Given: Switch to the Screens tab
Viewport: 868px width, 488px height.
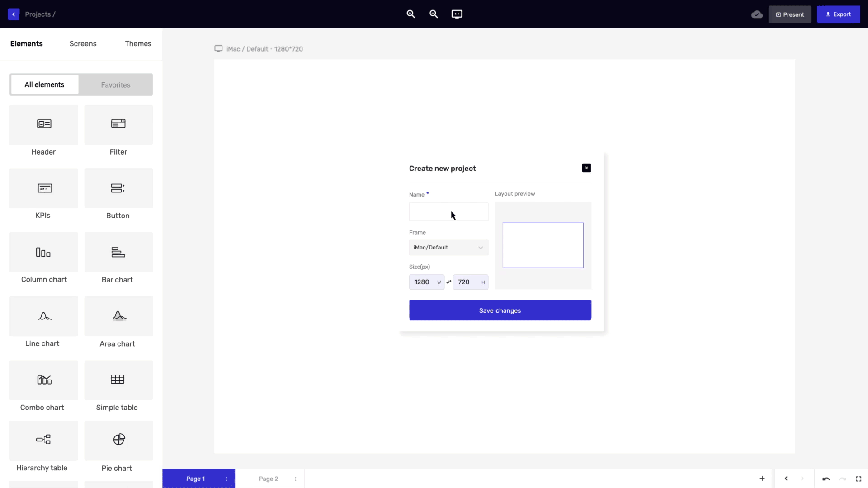Looking at the screenshot, I should pos(83,44).
